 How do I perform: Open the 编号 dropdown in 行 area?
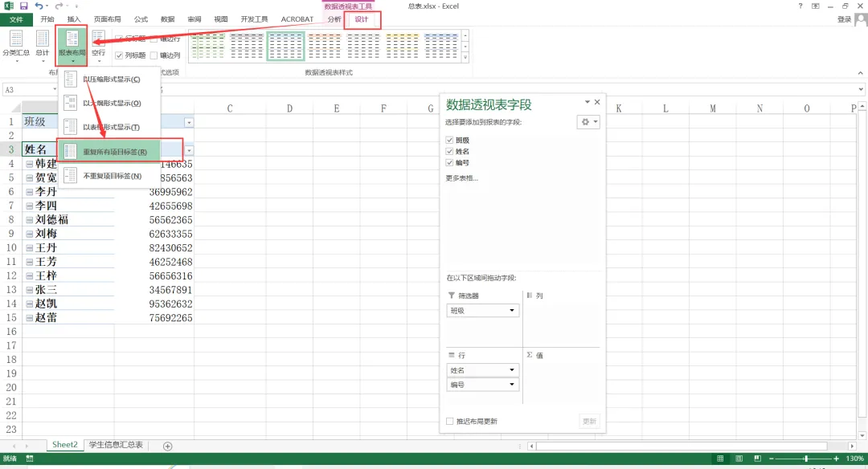click(511, 385)
